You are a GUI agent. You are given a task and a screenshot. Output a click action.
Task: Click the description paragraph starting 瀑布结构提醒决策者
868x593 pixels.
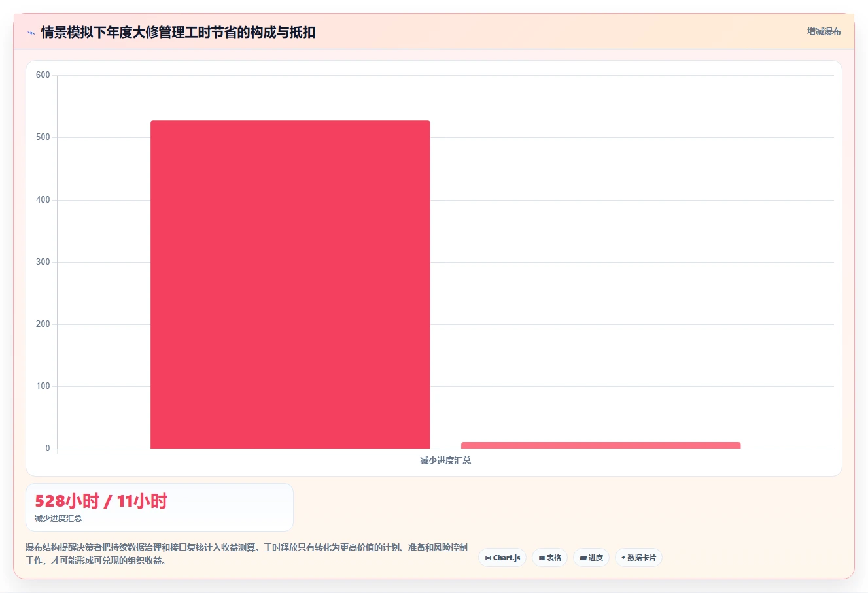tap(247, 554)
